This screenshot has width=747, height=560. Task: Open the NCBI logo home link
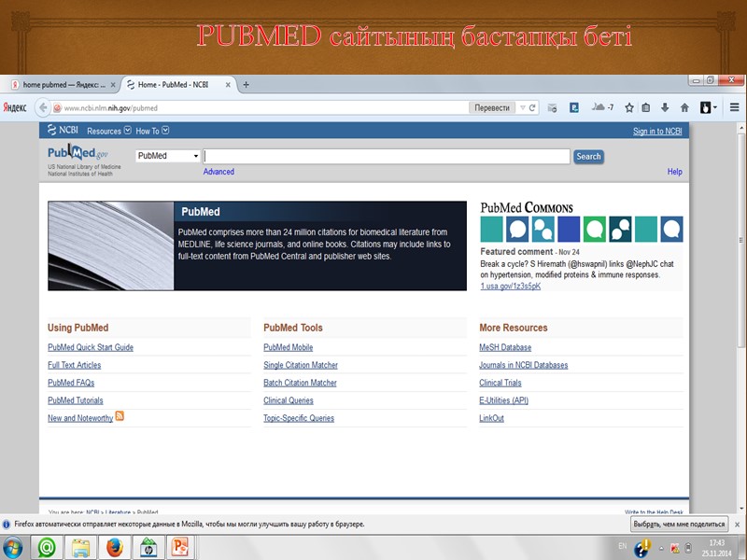(63, 130)
